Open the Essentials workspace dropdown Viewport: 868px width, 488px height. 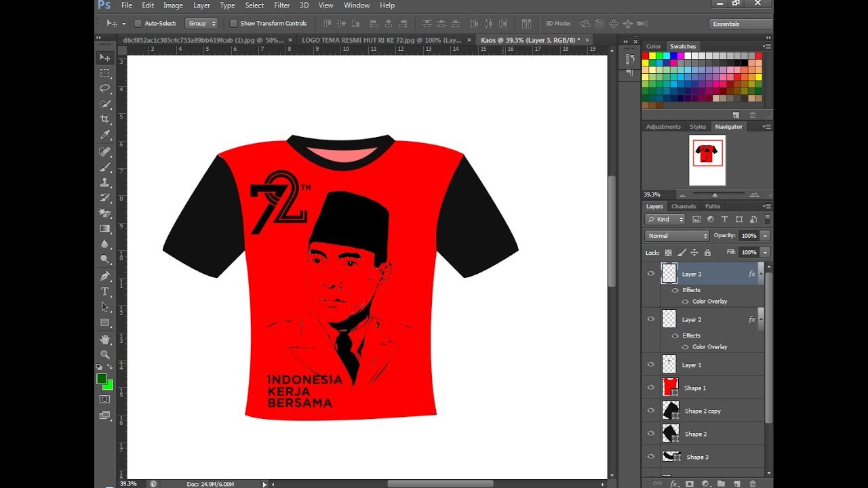tap(741, 24)
